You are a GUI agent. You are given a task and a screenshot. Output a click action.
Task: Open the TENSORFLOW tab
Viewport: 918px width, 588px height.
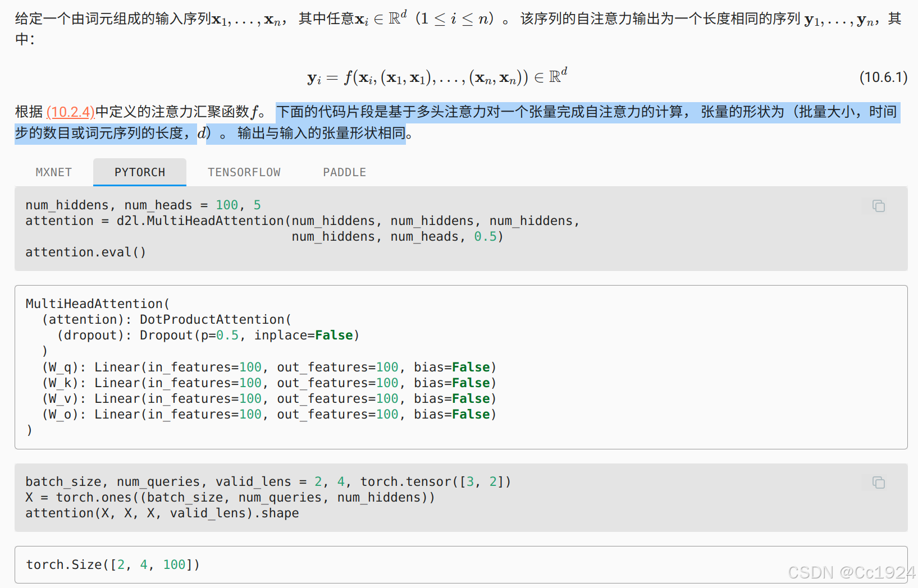coord(244,172)
